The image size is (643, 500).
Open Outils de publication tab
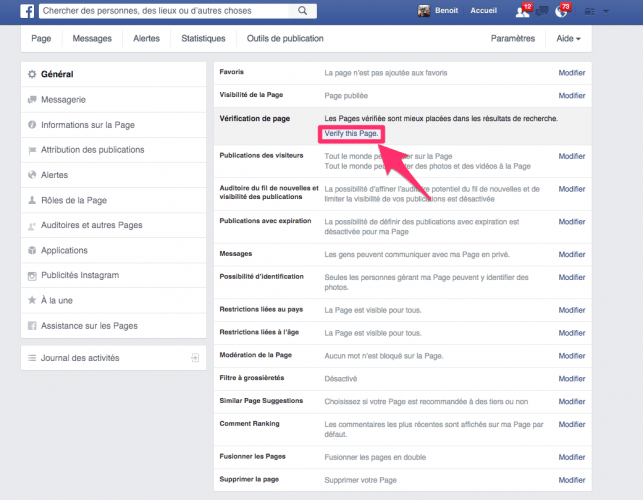(x=285, y=39)
